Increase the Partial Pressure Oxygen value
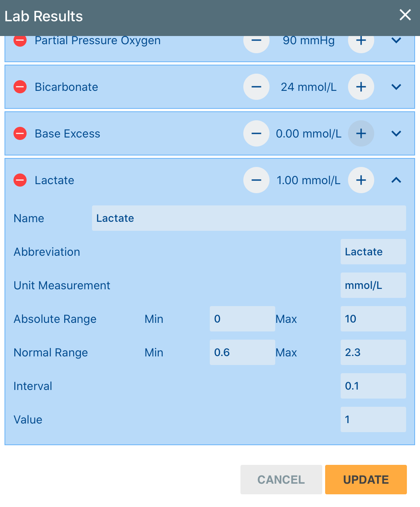 click(361, 41)
